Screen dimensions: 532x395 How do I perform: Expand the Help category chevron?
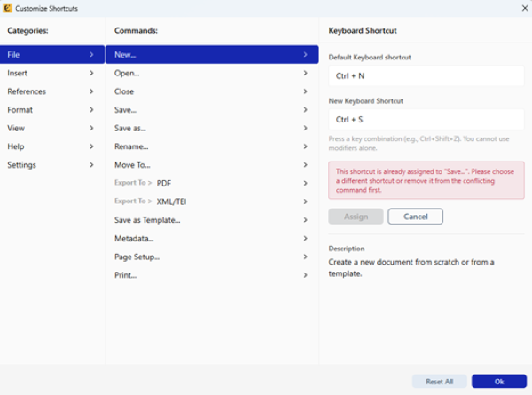point(91,146)
